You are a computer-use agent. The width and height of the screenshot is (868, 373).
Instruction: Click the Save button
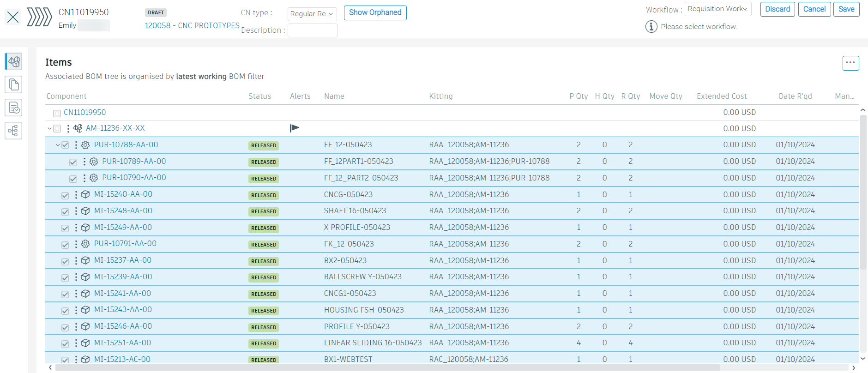tap(846, 9)
